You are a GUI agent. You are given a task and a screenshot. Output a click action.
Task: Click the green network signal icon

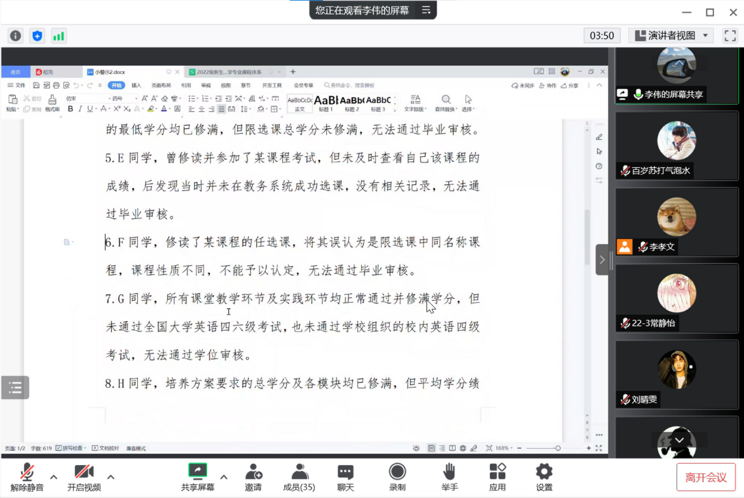pyautogui.click(x=59, y=36)
